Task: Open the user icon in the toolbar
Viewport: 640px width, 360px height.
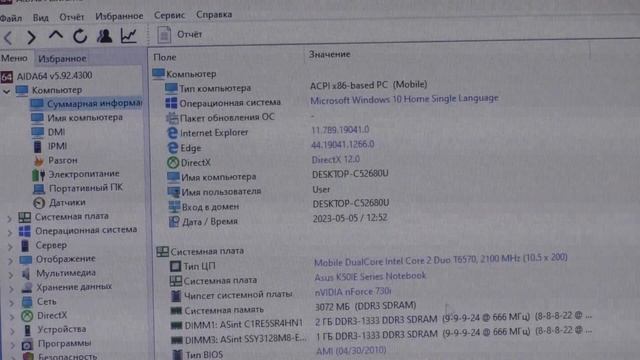Action: [x=104, y=36]
